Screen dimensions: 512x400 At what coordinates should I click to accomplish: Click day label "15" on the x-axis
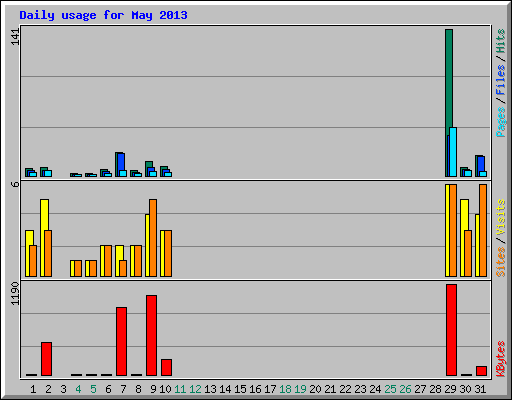pyautogui.click(x=240, y=389)
